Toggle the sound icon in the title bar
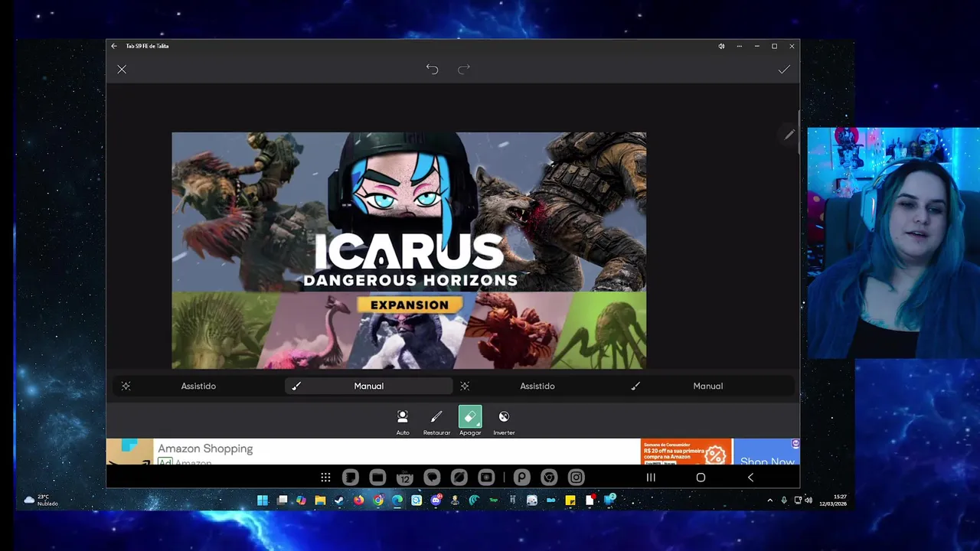Image resolution: width=980 pixels, height=551 pixels. (721, 46)
